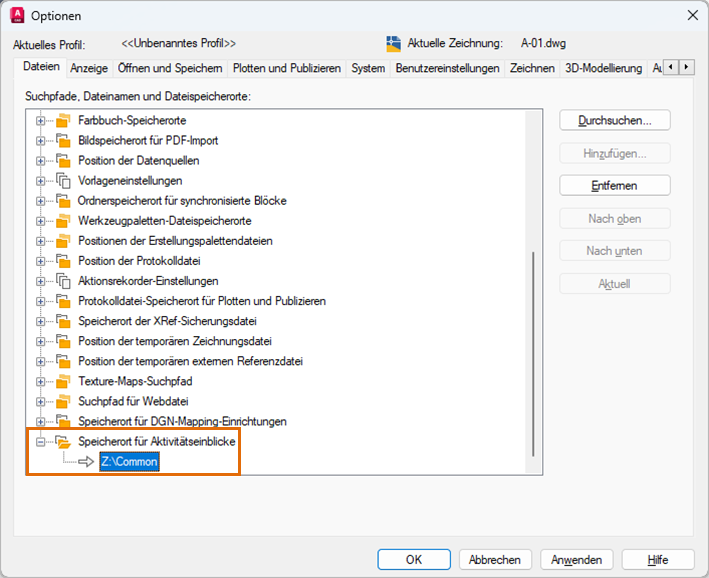Image resolution: width=709 pixels, height=578 pixels.
Task: Click the arrow icon beside Z:\Common
Action: 86,462
